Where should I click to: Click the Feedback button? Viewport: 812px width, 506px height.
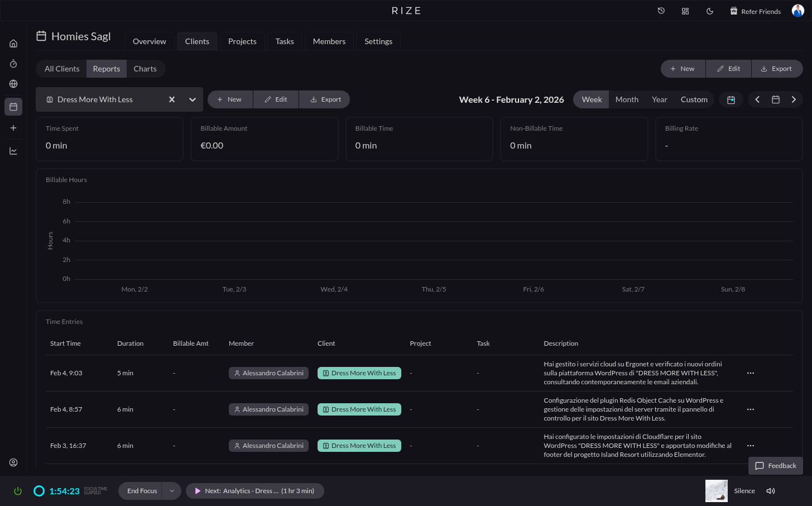(x=775, y=466)
